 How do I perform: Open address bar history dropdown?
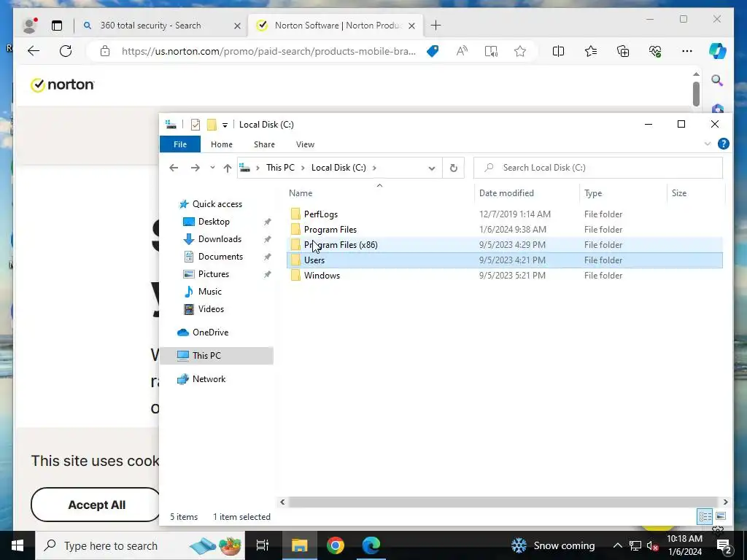(432, 168)
